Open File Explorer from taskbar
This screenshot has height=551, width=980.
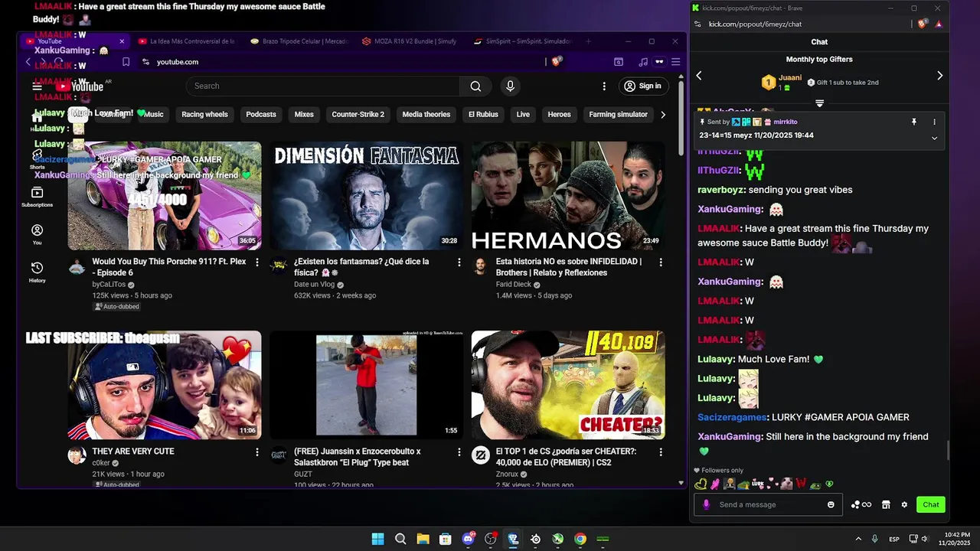pyautogui.click(x=423, y=539)
